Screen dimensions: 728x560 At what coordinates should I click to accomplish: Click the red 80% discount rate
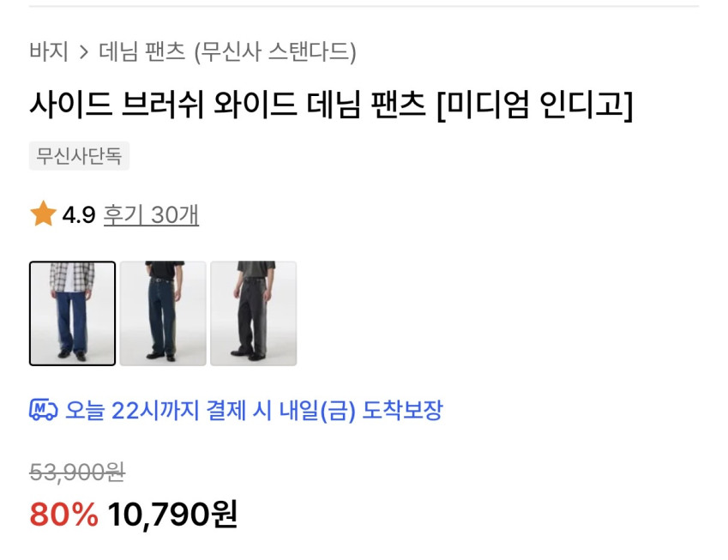[x=64, y=515]
